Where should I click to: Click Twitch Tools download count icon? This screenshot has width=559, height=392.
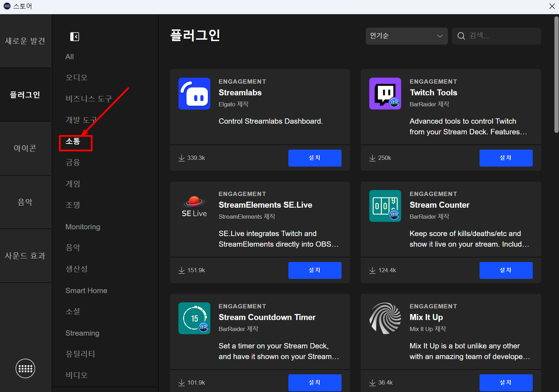coord(373,158)
